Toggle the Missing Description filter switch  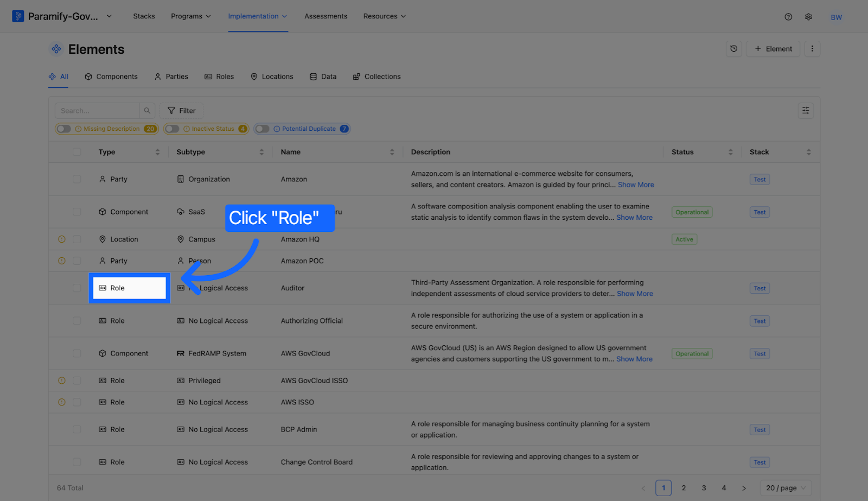[x=64, y=129]
